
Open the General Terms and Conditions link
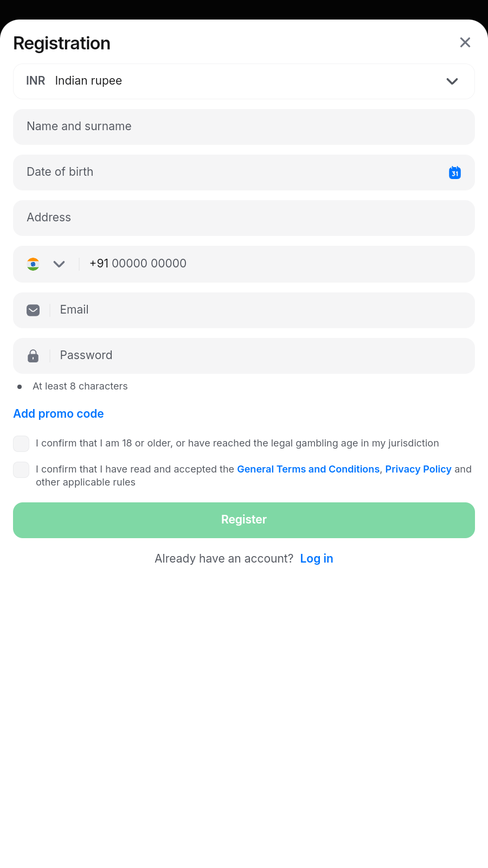point(308,469)
